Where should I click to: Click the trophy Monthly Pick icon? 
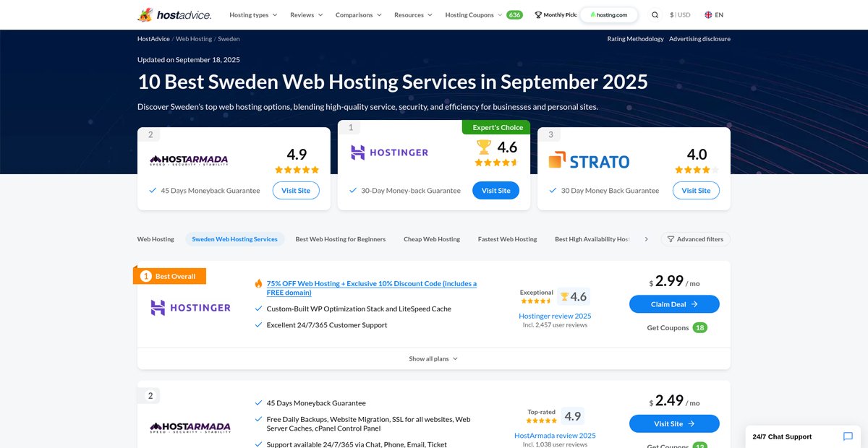[538, 14]
